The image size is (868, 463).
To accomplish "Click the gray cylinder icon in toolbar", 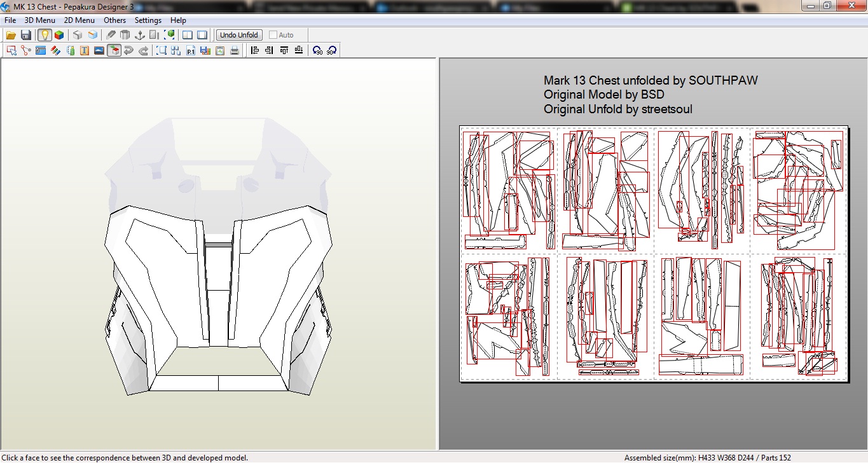I will tap(125, 35).
